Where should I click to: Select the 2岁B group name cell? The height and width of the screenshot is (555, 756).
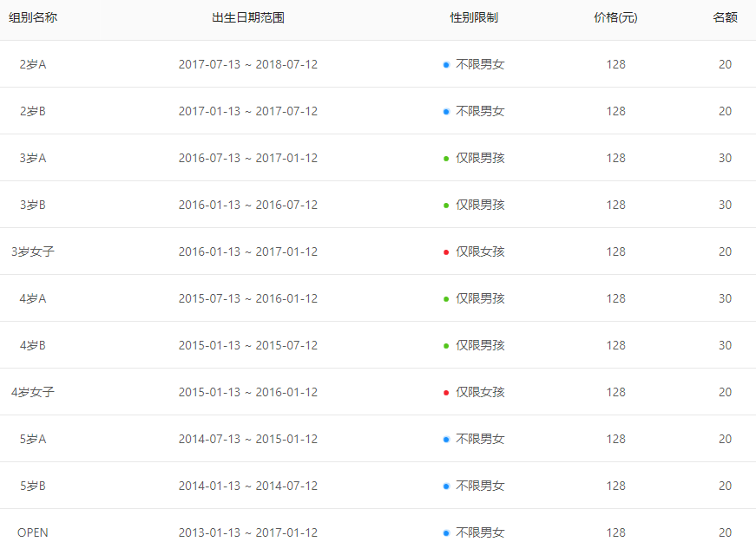tap(33, 111)
